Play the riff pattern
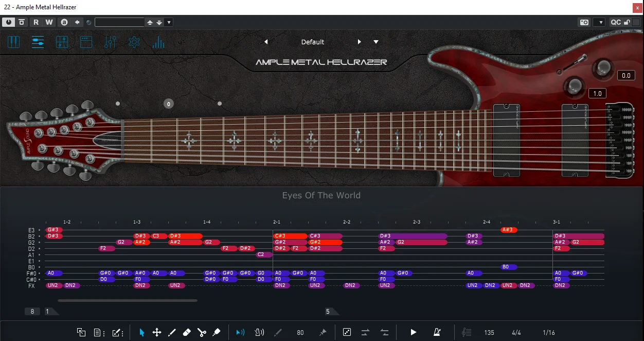 414,332
